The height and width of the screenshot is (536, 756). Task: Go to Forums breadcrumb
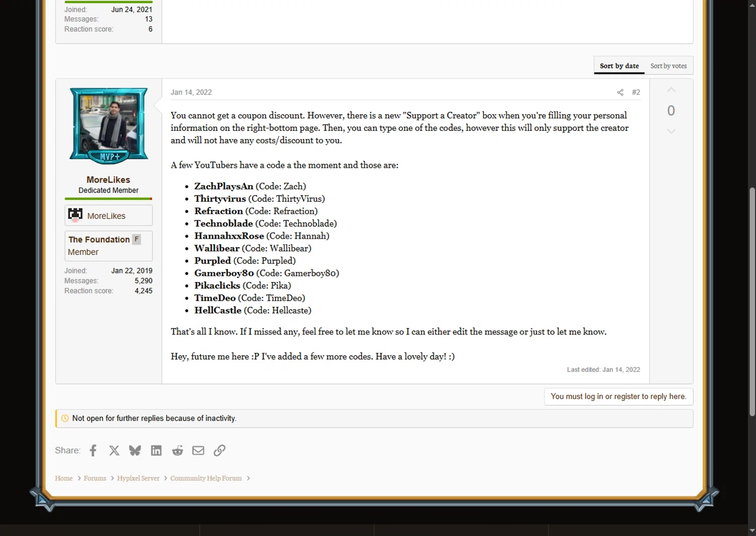[x=95, y=478]
